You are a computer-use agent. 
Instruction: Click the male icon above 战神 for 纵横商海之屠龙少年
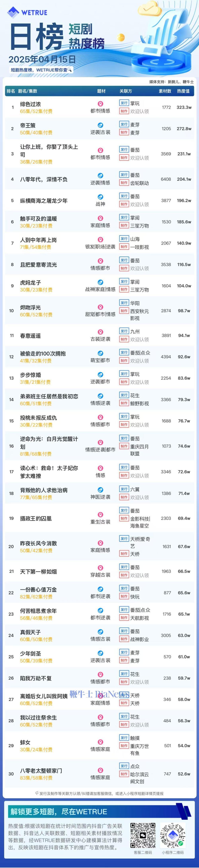100,197
